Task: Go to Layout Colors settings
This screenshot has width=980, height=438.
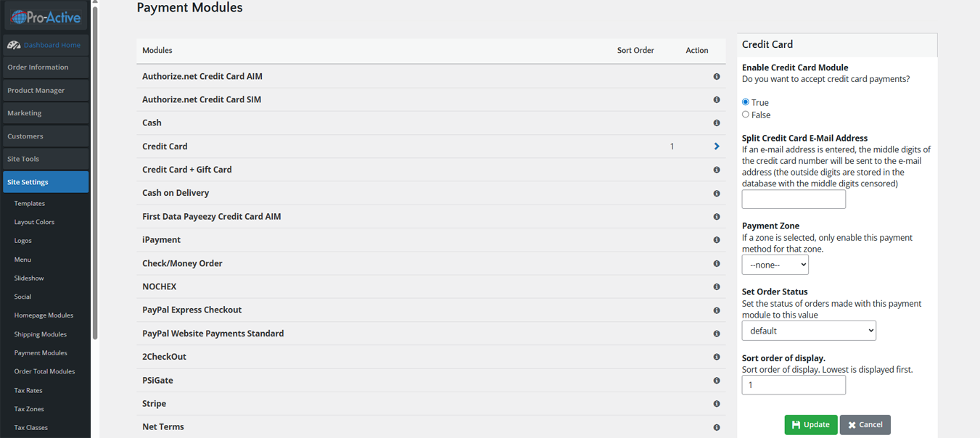Action: 34,222
